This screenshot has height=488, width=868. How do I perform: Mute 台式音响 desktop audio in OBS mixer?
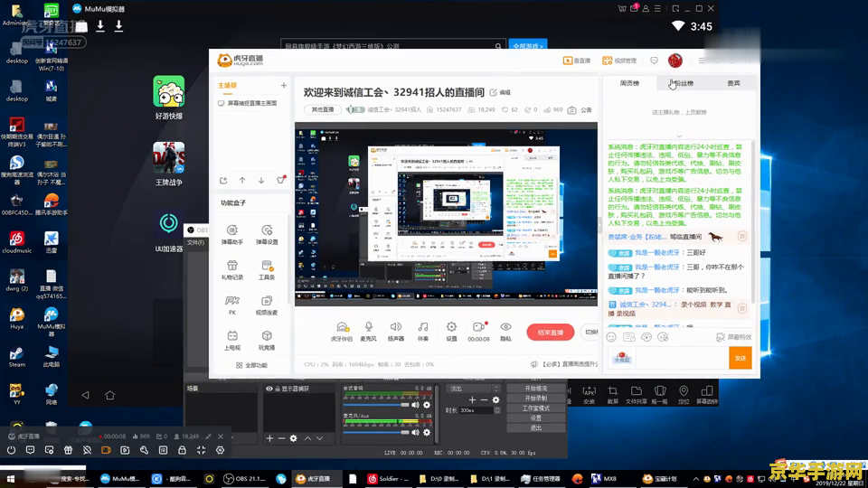[415, 405]
